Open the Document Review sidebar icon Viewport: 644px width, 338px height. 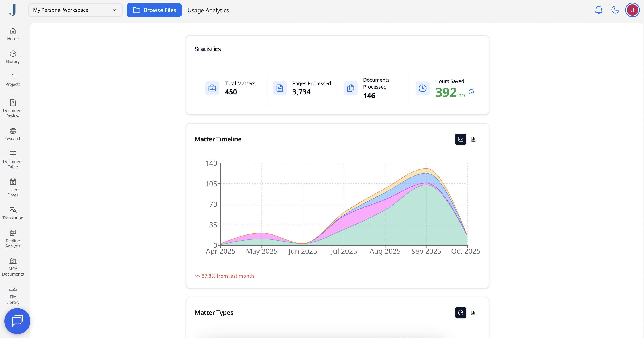click(13, 103)
